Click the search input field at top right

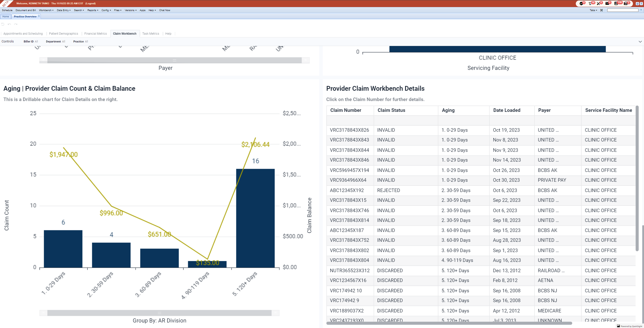(623, 10)
